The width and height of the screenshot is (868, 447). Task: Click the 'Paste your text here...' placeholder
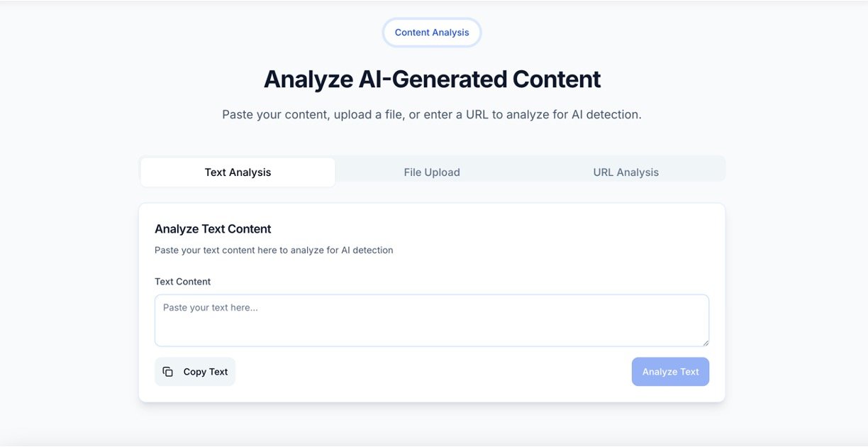point(211,308)
